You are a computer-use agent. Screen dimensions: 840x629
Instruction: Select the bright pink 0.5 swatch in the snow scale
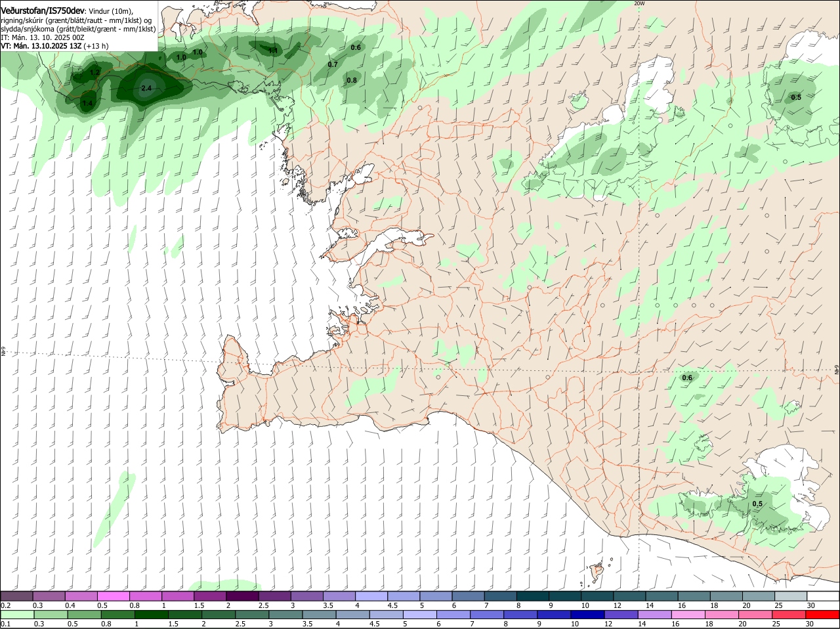tap(114, 596)
